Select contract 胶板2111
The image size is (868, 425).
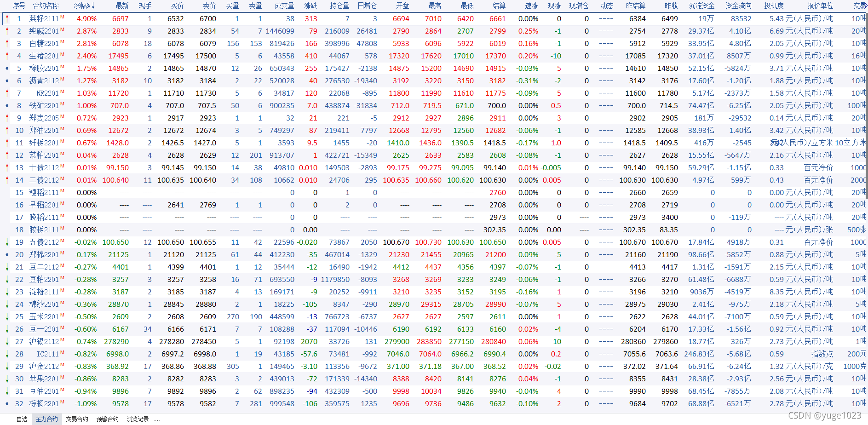(x=44, y=230)
